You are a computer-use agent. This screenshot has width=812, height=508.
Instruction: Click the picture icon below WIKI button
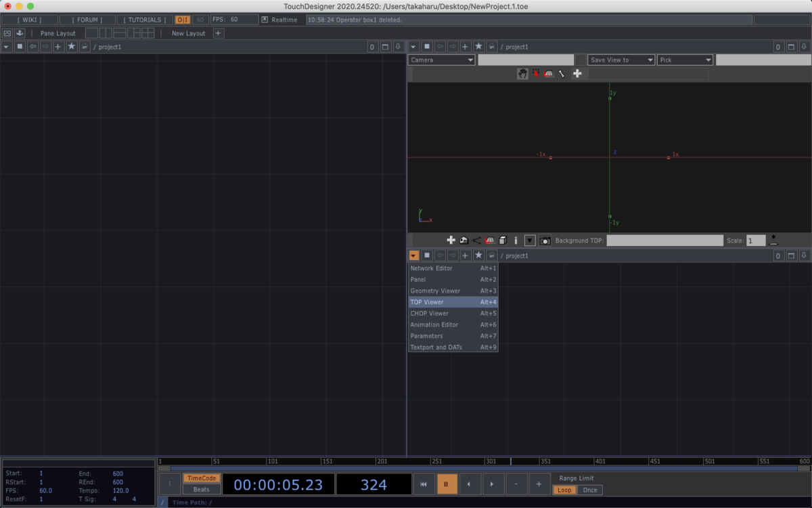point(7,33)
